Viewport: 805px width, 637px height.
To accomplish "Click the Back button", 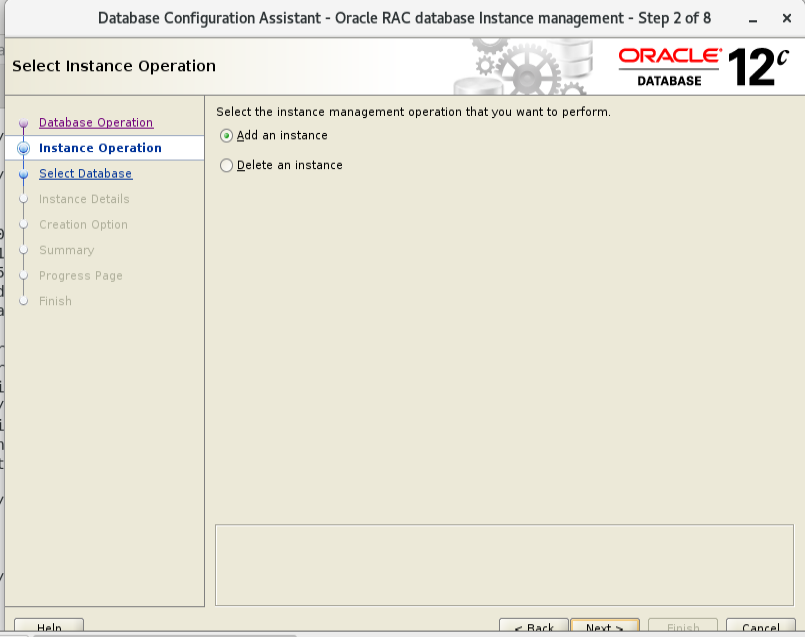I will click(534, 627).
